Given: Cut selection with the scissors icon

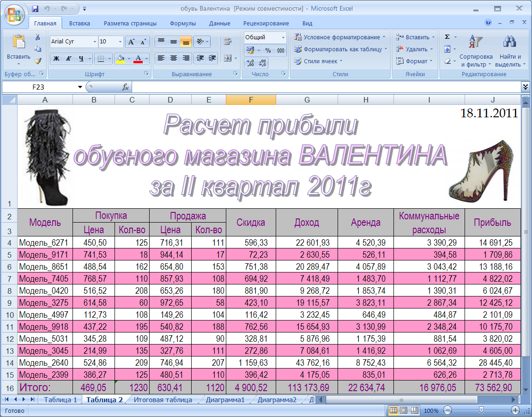Looking at the screenshot, I should 38,37.
